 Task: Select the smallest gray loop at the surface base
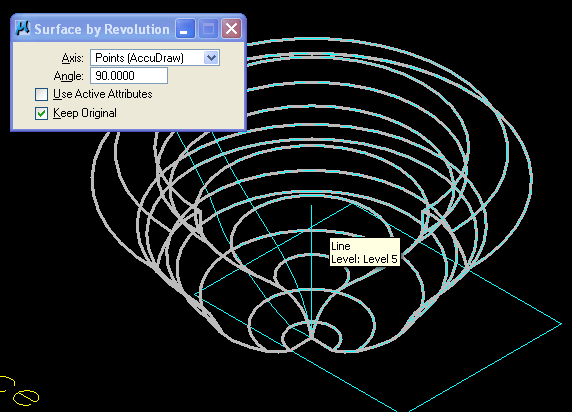[x=312, y=337]
